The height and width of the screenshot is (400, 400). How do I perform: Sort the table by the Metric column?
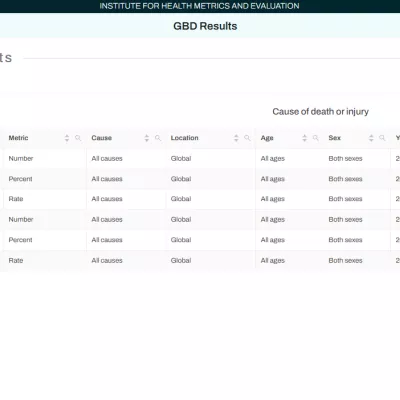(x=67, y=138)
